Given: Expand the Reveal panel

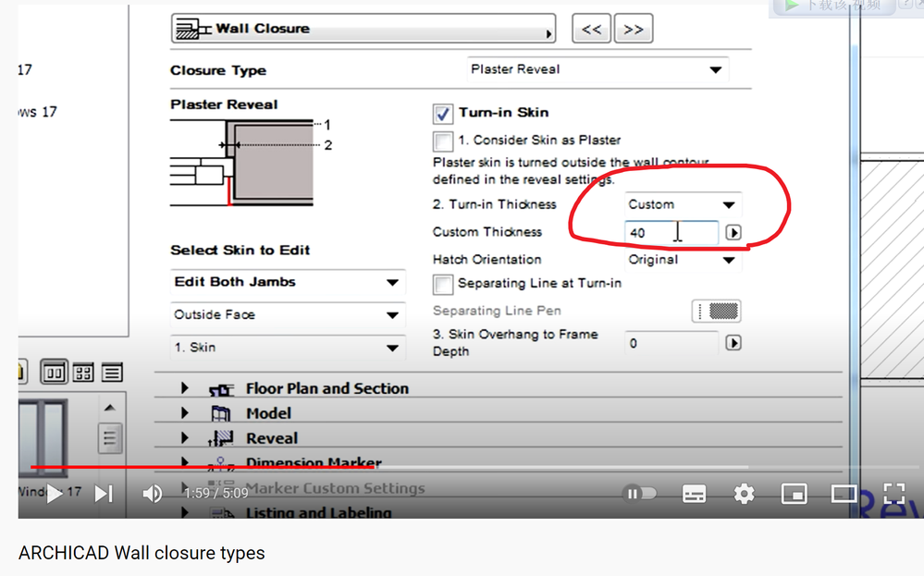Looking at the screenshot, I should [184, 437].
